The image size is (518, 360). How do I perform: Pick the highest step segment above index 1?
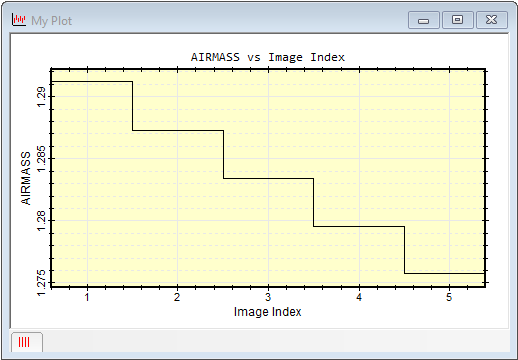[x=92, y=81]
